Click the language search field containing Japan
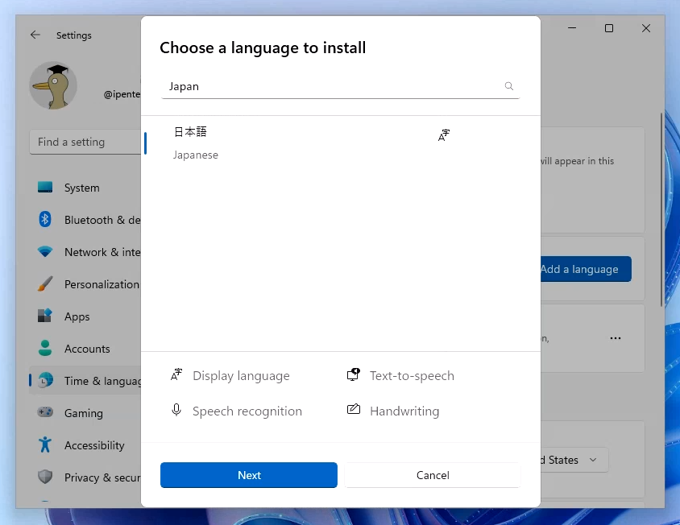 point(340,87)
